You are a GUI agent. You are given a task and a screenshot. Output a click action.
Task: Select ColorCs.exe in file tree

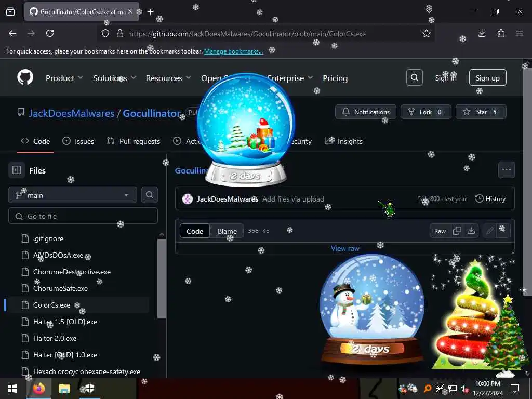51,305
